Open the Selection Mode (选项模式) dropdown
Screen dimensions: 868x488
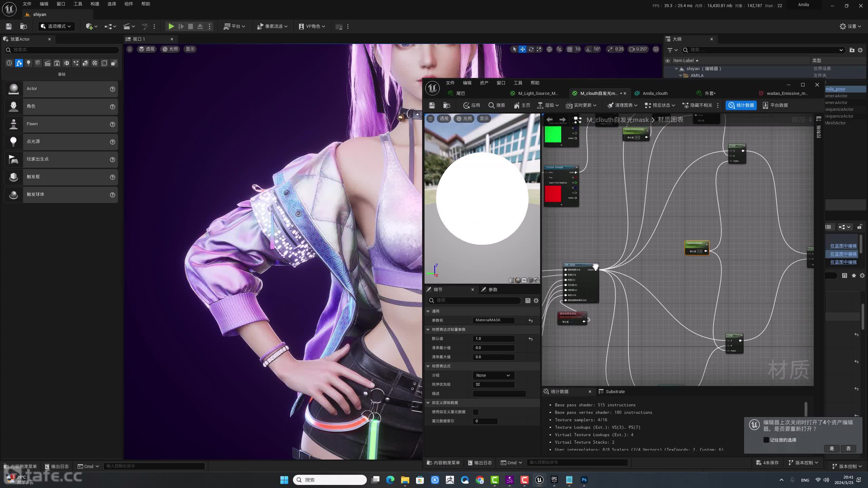[56, 26]
